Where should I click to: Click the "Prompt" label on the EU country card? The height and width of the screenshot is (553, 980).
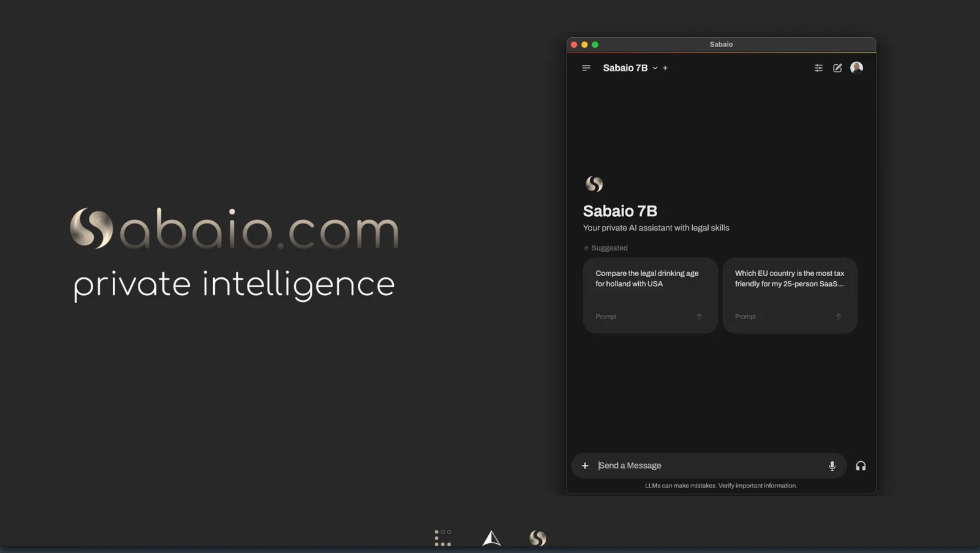pyautogui.click(x=745, y=317)
